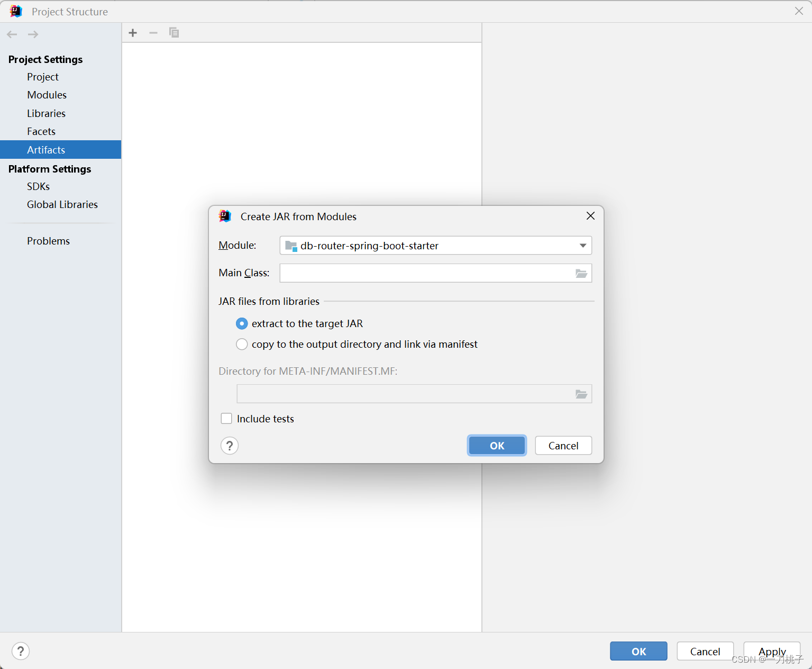The width and height of the screenshot is (812, 669).
Task: Switch to the Libraries section
Action: pos(46,113)
